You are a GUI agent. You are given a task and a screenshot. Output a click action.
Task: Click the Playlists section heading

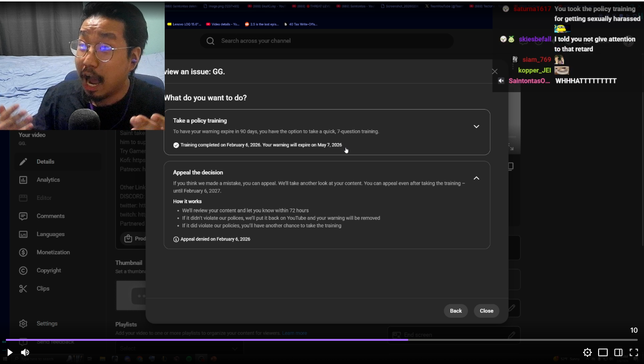pos(126,324)
